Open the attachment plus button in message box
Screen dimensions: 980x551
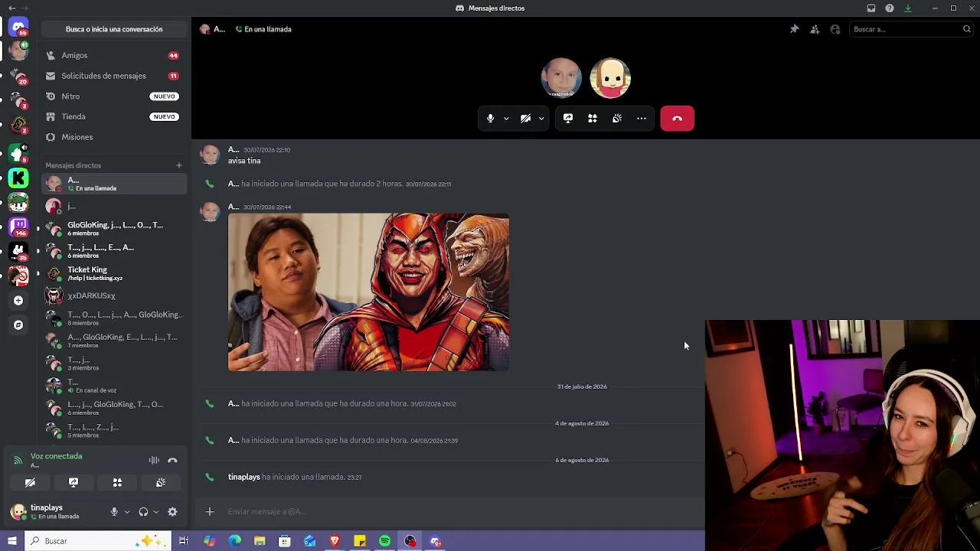(x=210, y=511)
